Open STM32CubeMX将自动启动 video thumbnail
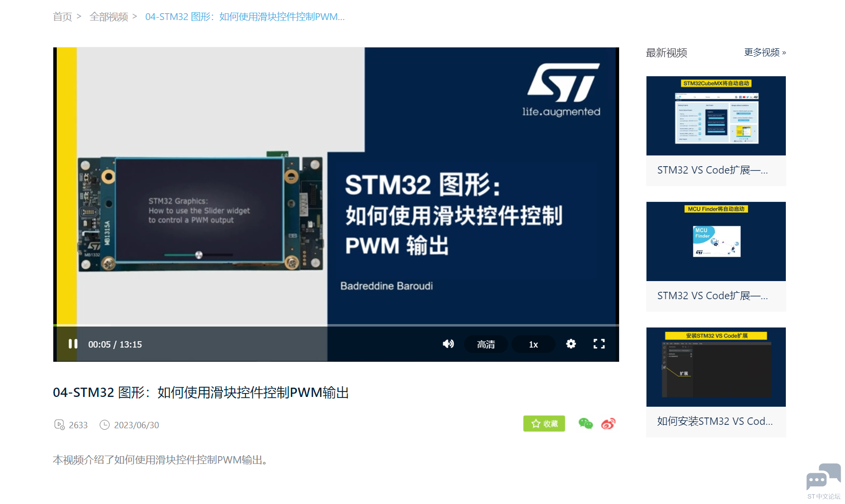 (x=716, y=116)
